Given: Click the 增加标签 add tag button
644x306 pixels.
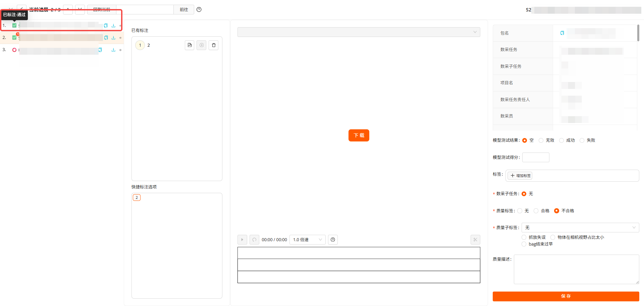Looking at the screenshot, I should [x=520, y=176].
